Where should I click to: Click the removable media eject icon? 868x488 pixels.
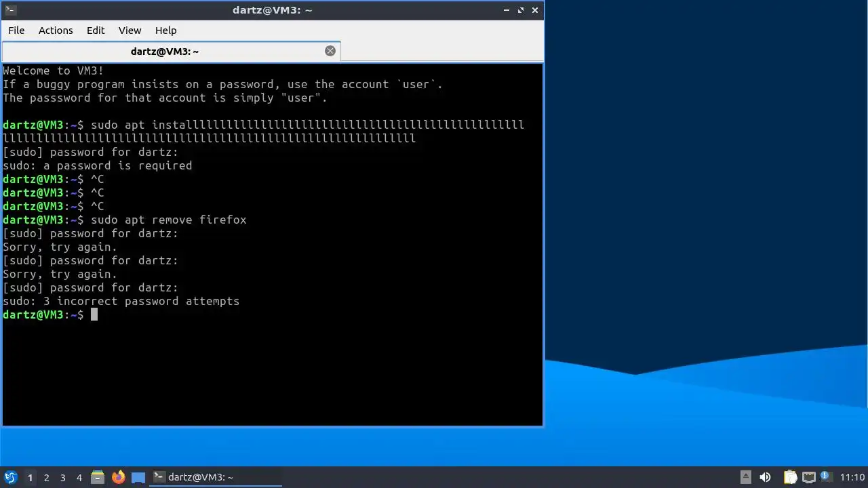pos(745,477)
